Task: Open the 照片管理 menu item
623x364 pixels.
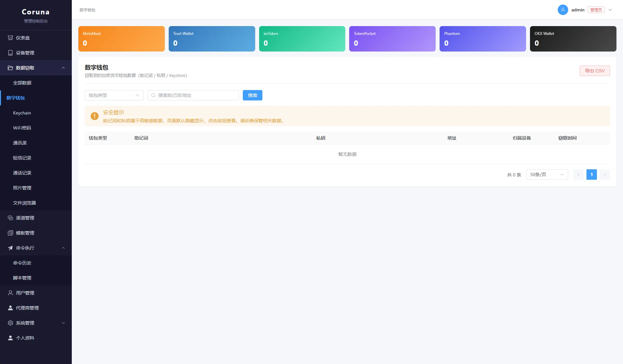Action: click(36, 188)
